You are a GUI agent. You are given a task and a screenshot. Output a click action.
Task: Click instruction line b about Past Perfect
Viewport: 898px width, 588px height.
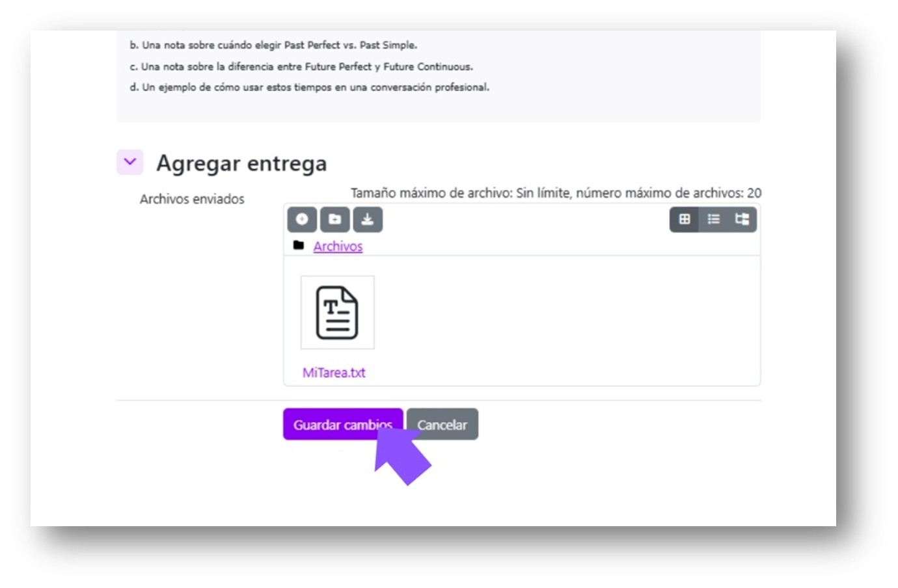(x=273, y=46)
